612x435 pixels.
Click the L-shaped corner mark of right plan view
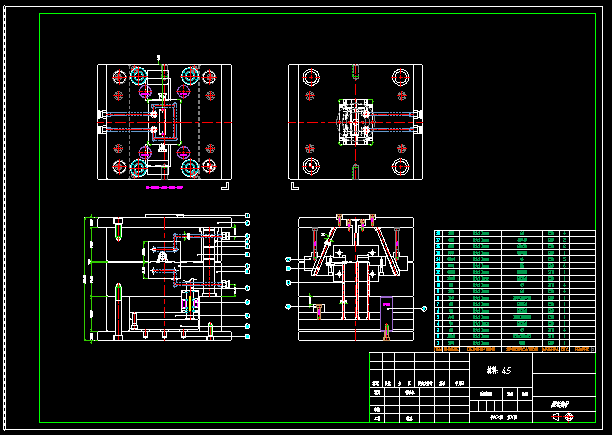click(295, 186)
